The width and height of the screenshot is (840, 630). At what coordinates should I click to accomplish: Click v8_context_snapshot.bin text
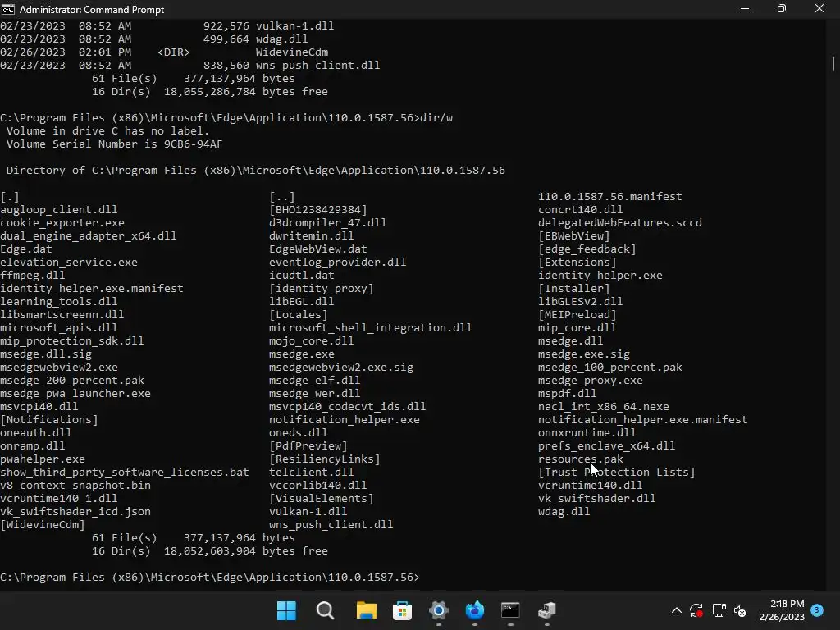click(75, 486)
